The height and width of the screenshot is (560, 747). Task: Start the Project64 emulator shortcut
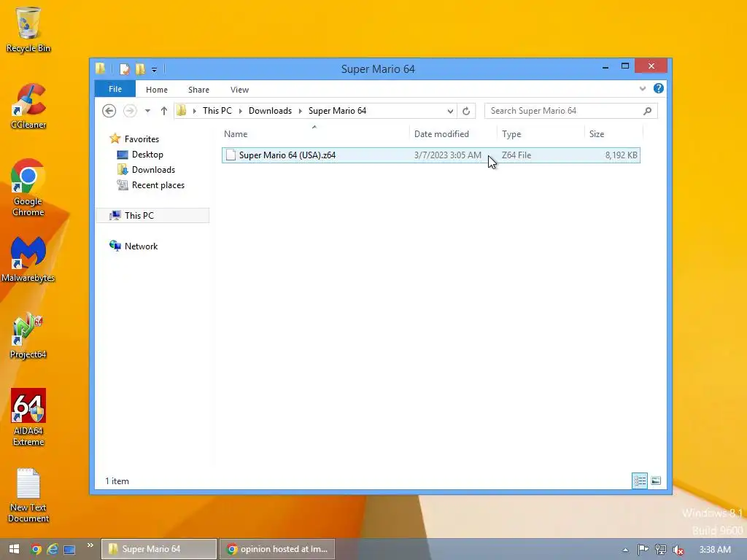pos(28,335)
